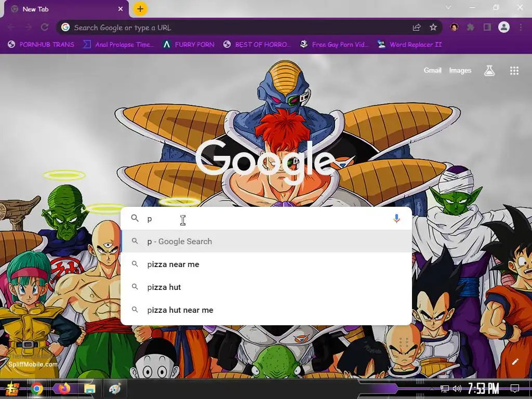Open the Extensions puzzle menu
This screenshot has height=399, width=532.
tap(471, 27)
